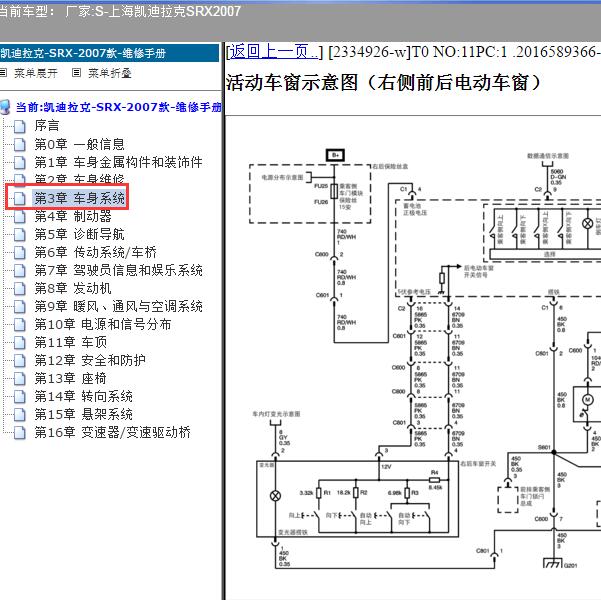Screen dimensions: 601x600
Task: Open 第11章 车顶 chapter
Action: [71, 342]
